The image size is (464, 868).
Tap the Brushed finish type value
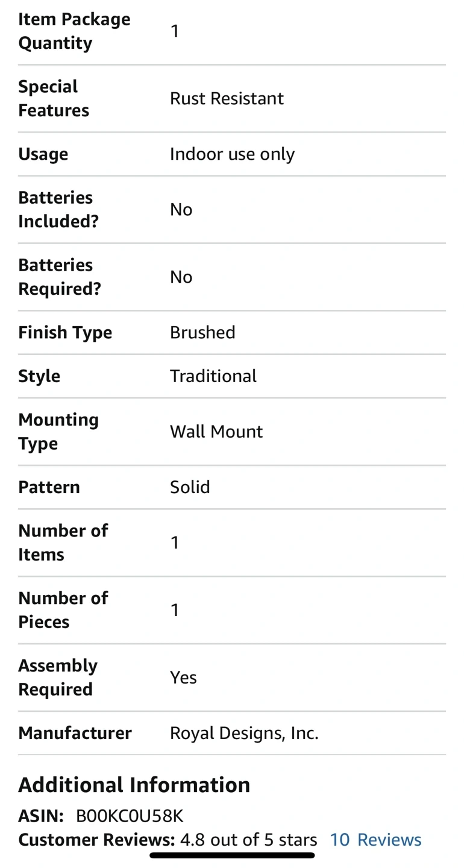click(x=202, y=332)
